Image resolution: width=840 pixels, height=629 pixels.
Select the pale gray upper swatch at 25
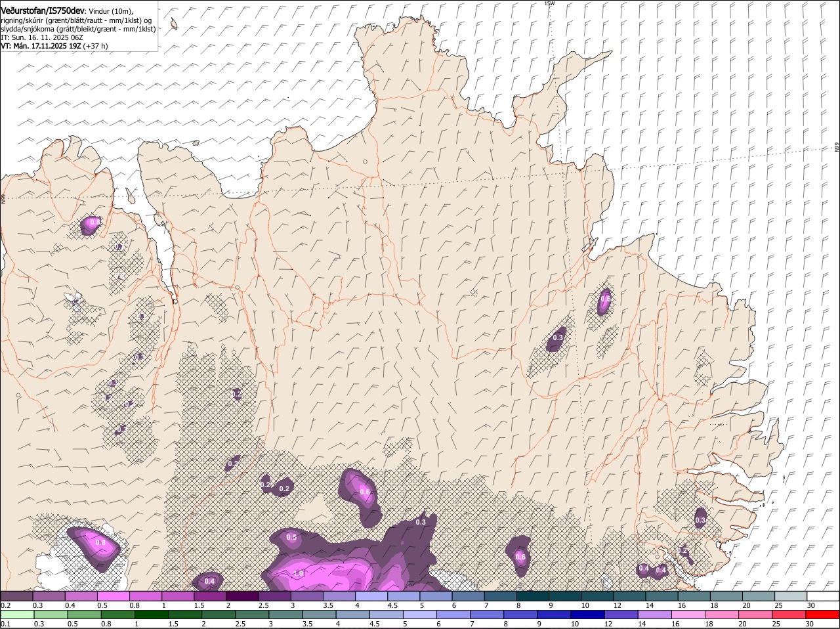point(791,596)
